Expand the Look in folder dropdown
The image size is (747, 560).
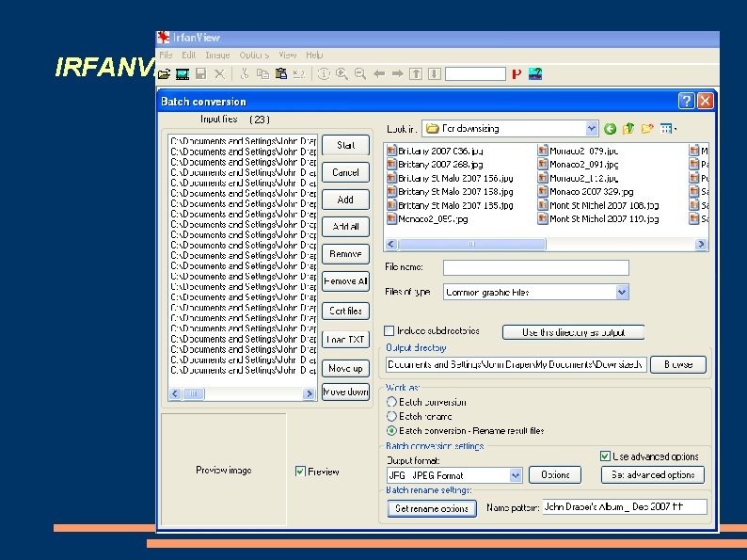coord(591,128)
